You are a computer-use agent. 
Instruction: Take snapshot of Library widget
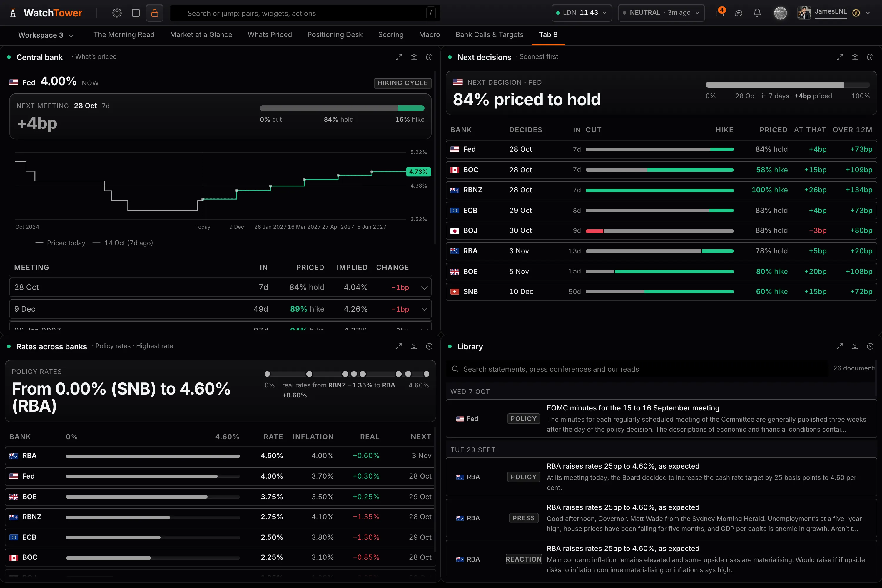855,347
